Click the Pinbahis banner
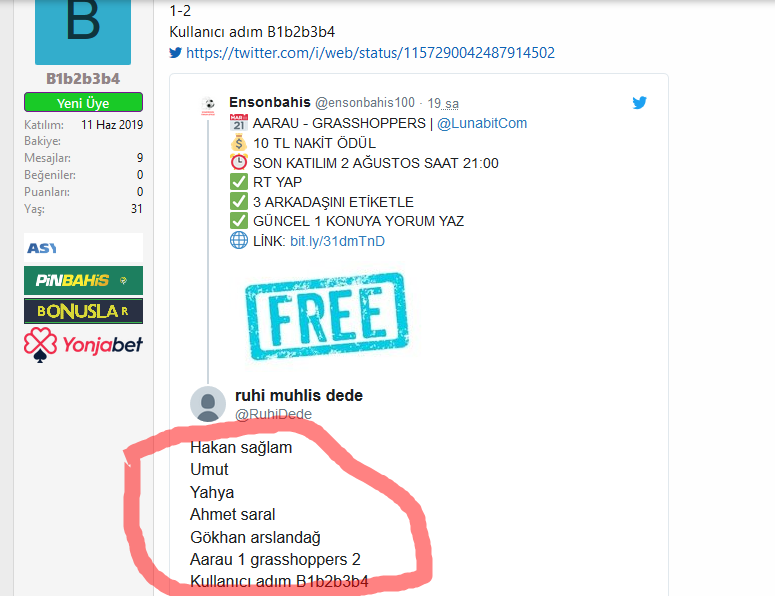 point(83,280)
